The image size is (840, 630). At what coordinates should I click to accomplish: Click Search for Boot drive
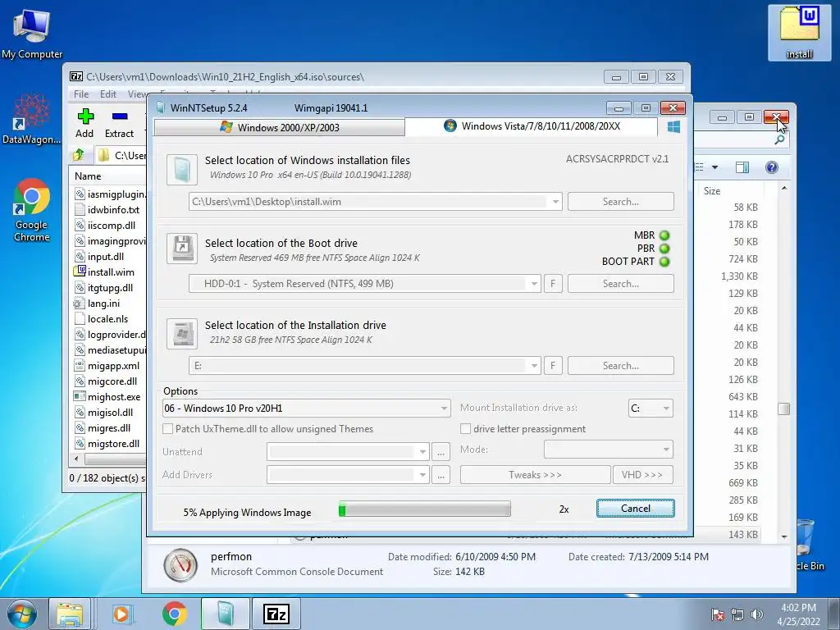620,283
